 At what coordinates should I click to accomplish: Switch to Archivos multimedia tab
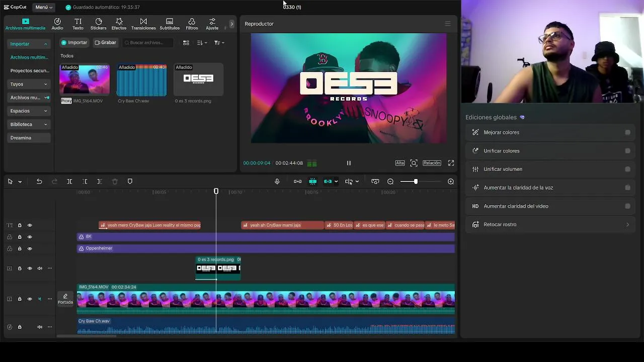coord(25,24)
